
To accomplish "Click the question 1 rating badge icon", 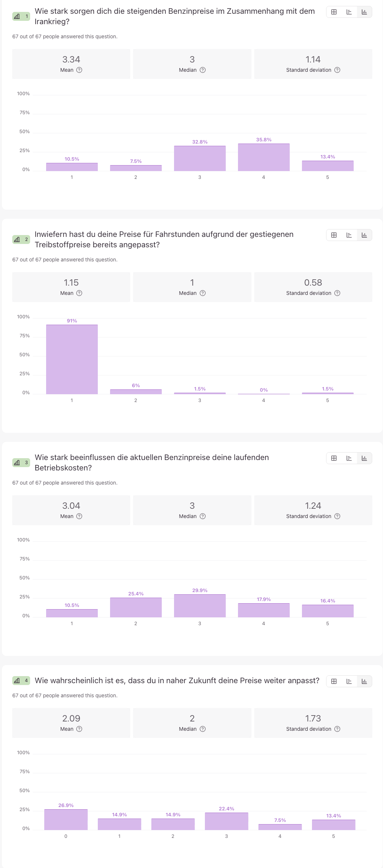I will click(x=21, y=16).
